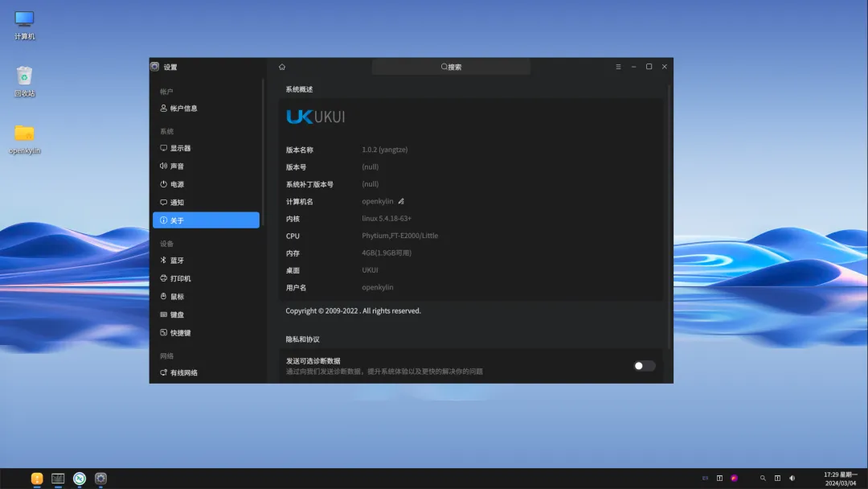This screenshot has height=489, width=868.
Task: Open the taskbar clock showing 17:29
Action: coord(841,479)
